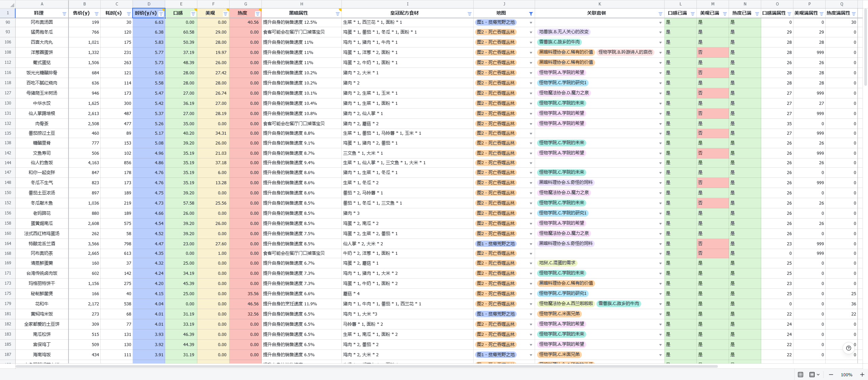Select the 热度 cell showing 46.56
The height and width of the screenshot is (380, 868).
(245, 304)
